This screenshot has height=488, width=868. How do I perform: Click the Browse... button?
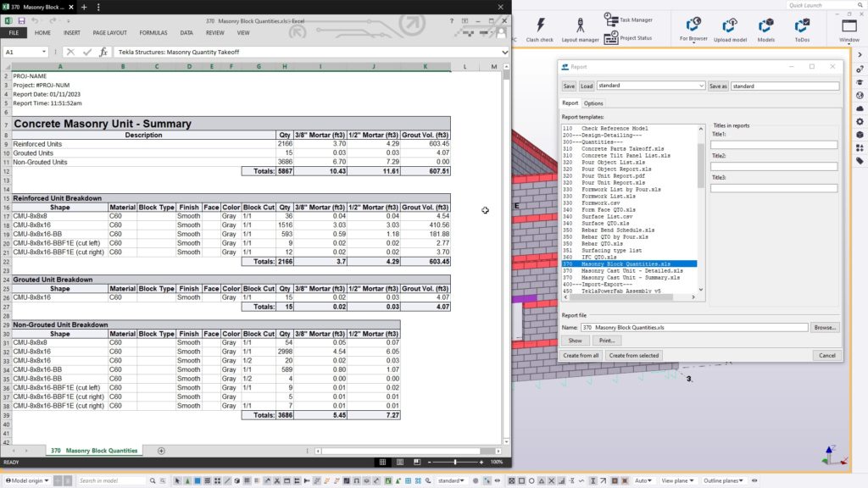825,327
